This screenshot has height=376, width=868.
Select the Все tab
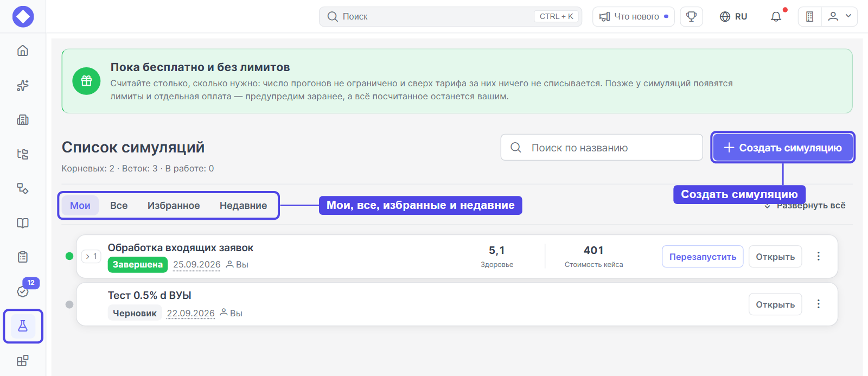(119, 205)
